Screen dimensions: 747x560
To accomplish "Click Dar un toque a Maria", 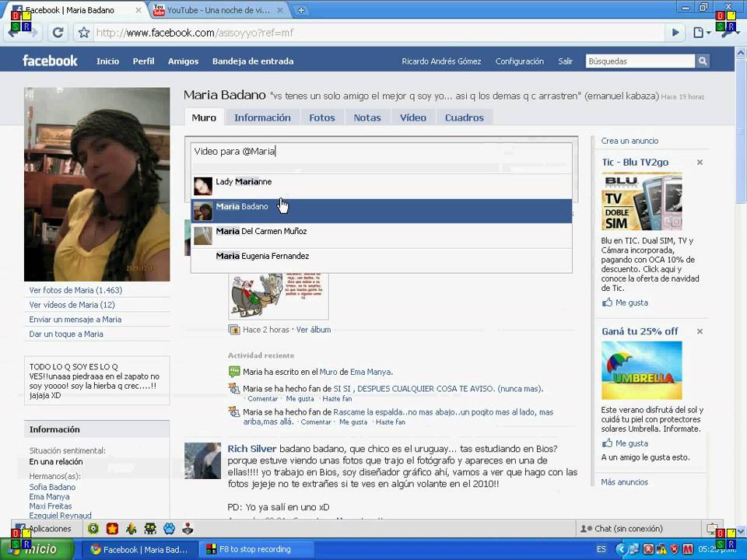I will (65, 334).
